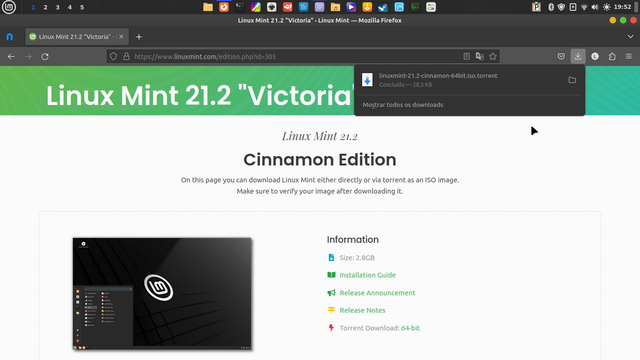Click the Cinnamon desktop screenshot thumbnail
This screenshot has height=360, width=640.
tap(162, 294)
